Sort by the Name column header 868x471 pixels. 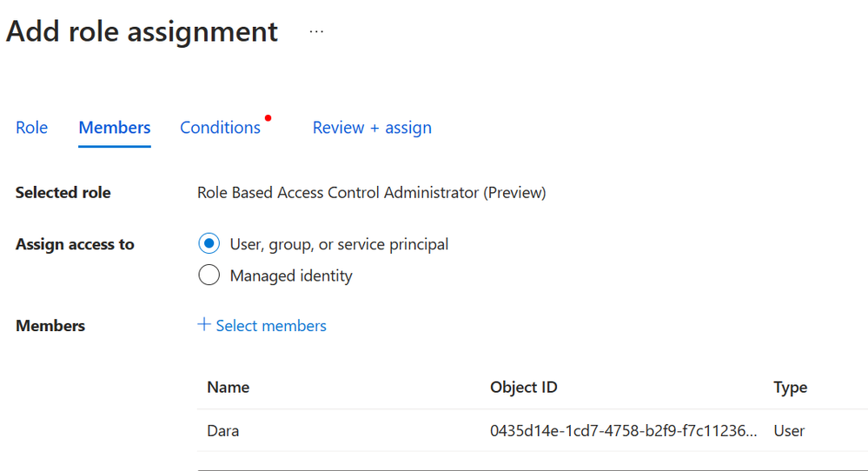tap(229, 388)
